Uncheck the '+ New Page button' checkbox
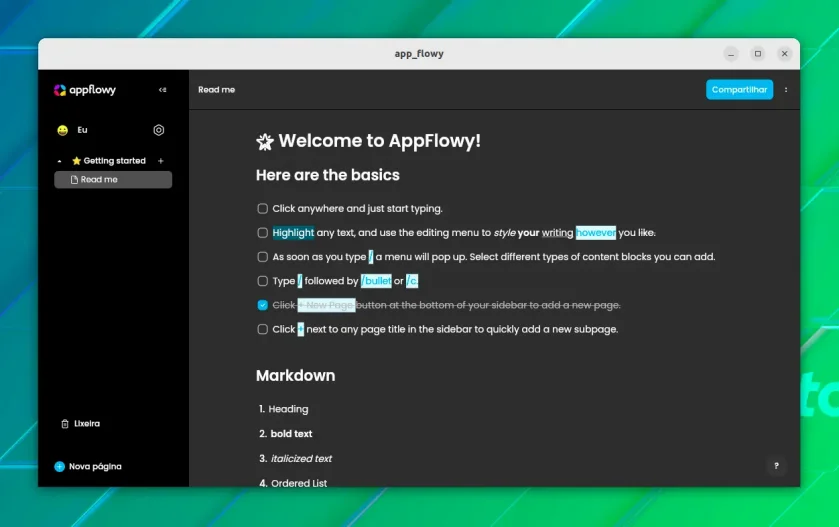 tap(262, 305)
